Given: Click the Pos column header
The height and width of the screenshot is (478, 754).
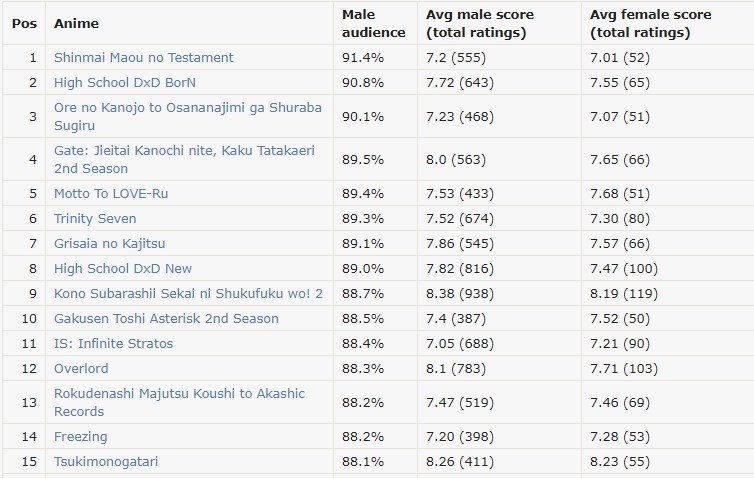Looking at the screenshot, I should (x=25, y=24).
